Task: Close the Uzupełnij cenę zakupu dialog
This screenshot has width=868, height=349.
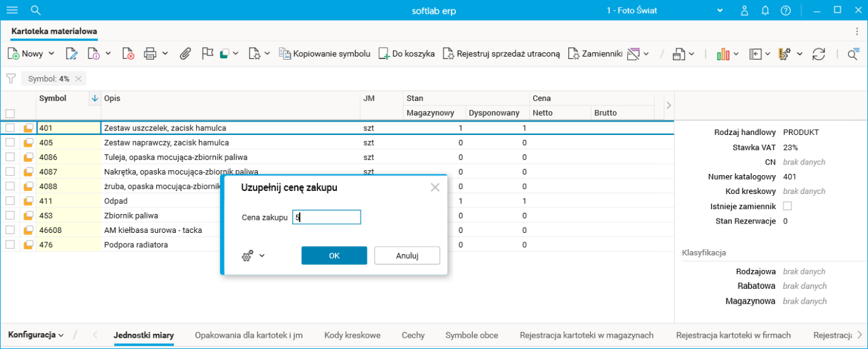Action: coord(435,187)
